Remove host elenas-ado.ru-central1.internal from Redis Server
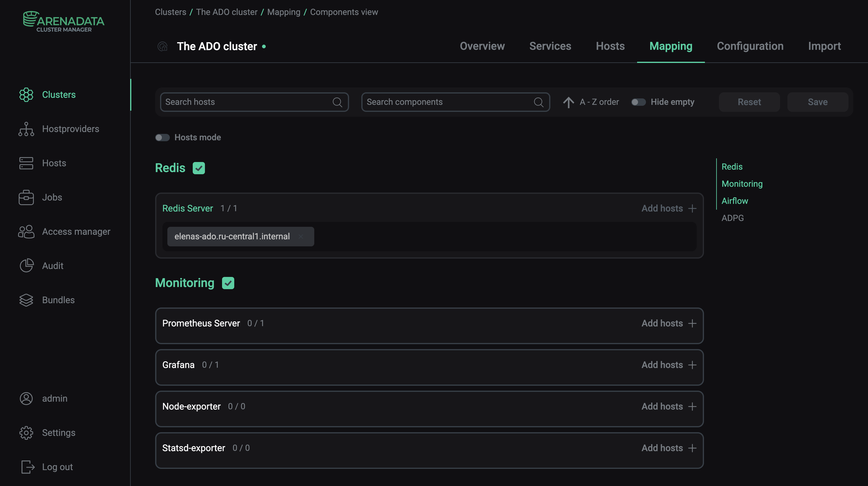The height and width of the screenshot is (486, 868). pos(301,236)
